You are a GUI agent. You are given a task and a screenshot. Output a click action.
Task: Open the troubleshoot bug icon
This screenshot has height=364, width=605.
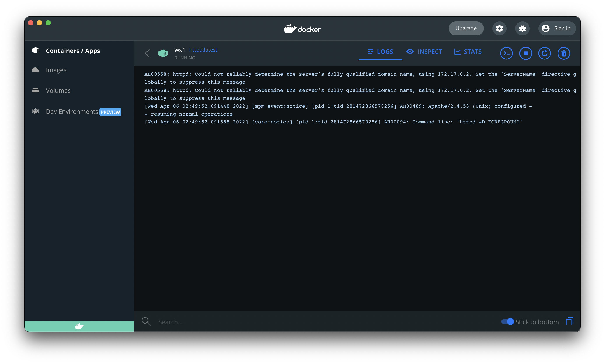[522, 28]
